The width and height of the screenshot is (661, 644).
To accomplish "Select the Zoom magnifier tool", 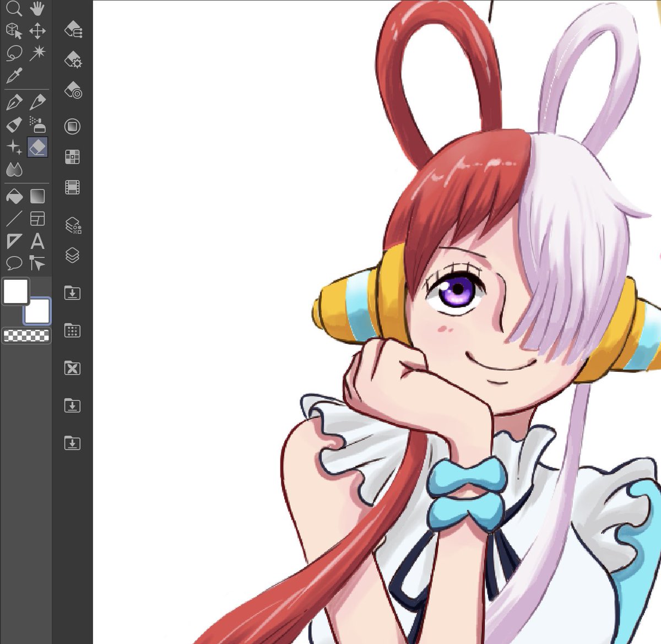I will 14,8.
